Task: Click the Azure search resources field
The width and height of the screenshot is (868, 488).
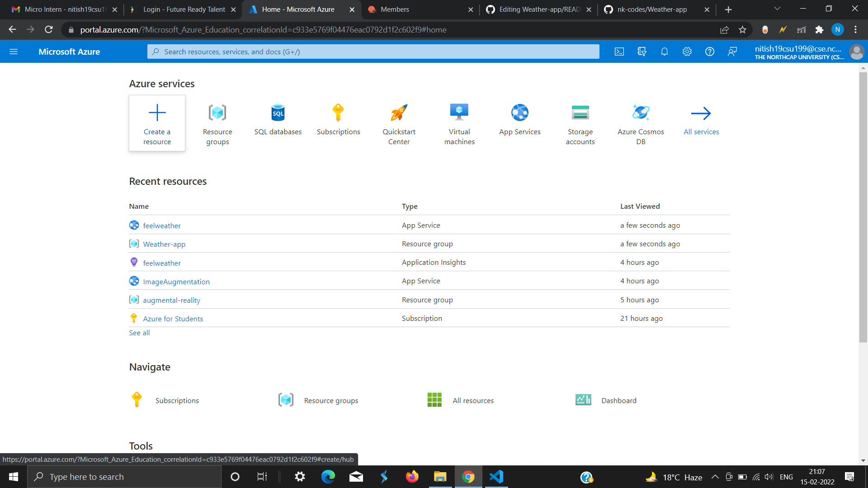Action: 373,52
